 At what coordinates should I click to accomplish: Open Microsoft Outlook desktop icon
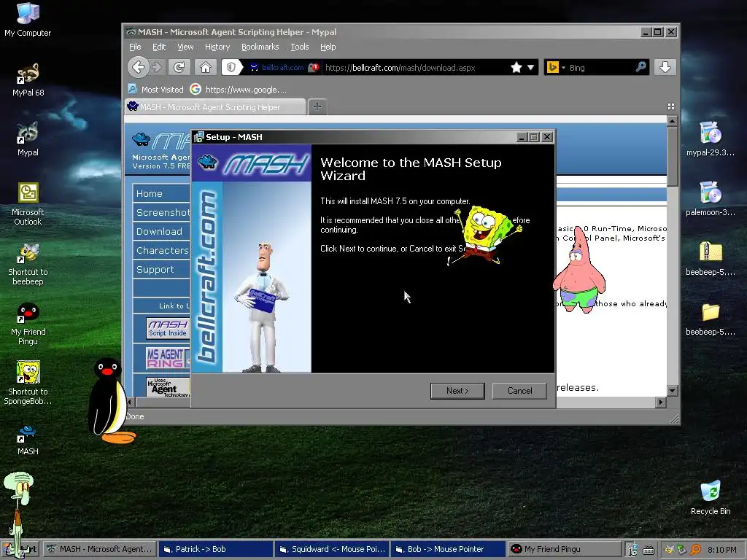pos(28,203)
